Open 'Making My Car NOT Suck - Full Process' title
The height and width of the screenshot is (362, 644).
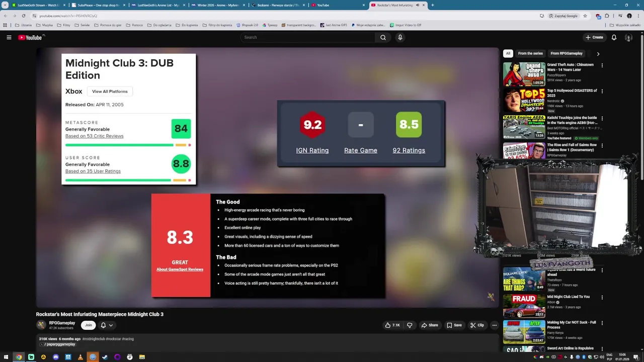571,325
